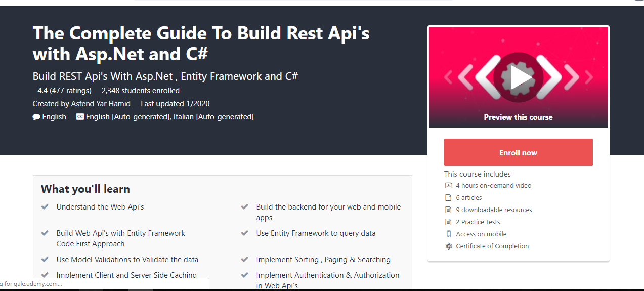Click checkmark beside Understand the Web Api's
This screenshot has height=291, width=644.
coord(45,207)
